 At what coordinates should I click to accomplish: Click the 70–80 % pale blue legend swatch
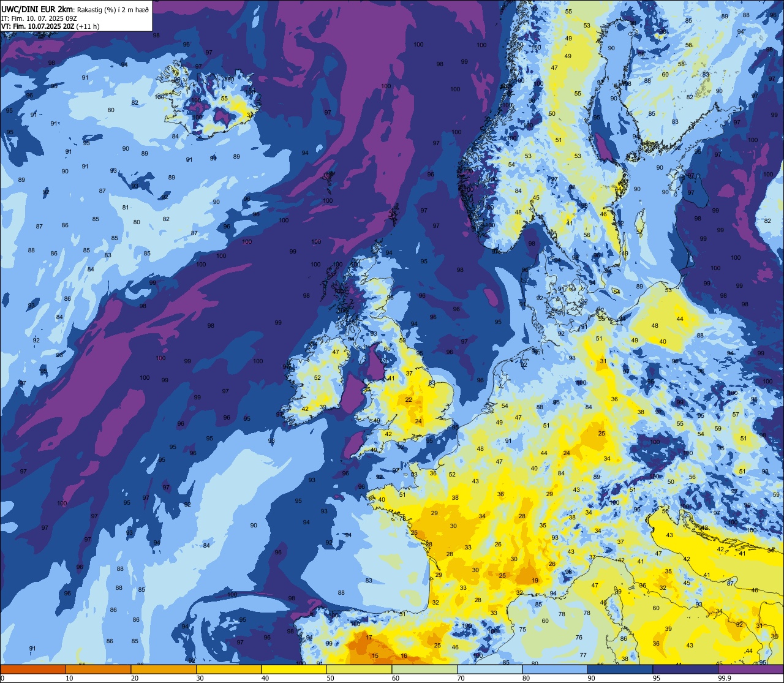(x=489, y=669)
